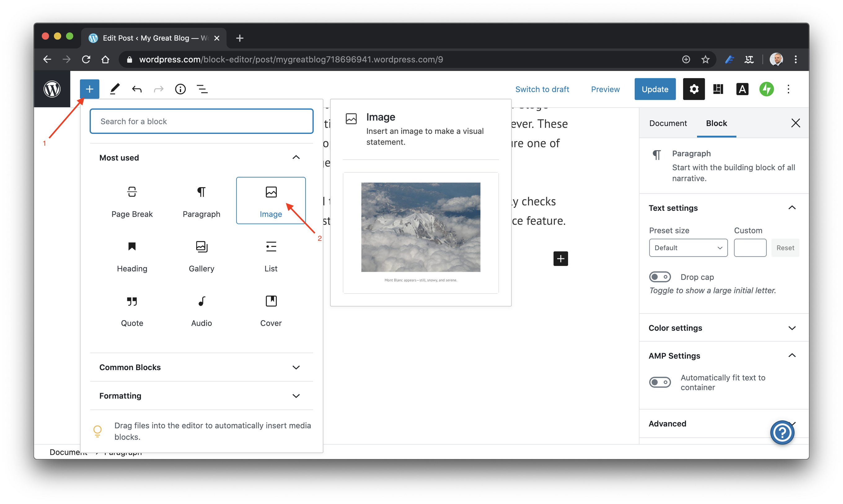Viewport: 843px width, 504px height.
Task: Open the Global Styles 'A' icon
Action: pyautogui.click(x=742, y=89)
